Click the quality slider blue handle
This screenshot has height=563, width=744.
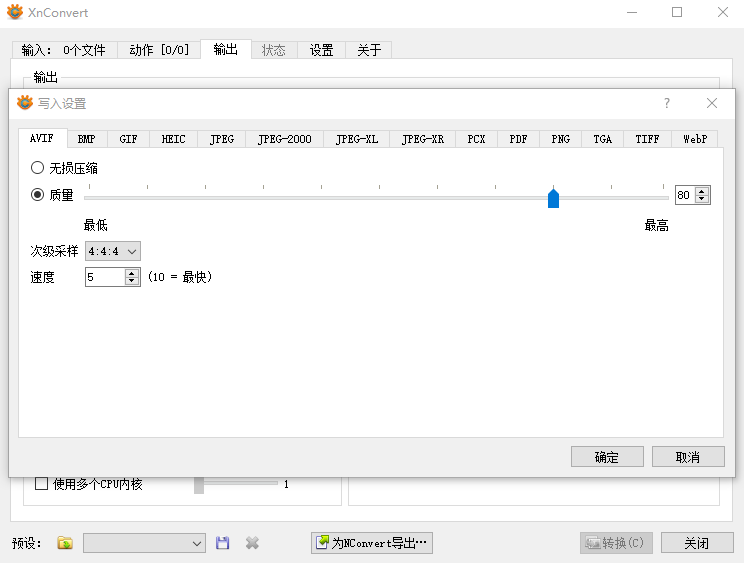(x=553, y=197)
